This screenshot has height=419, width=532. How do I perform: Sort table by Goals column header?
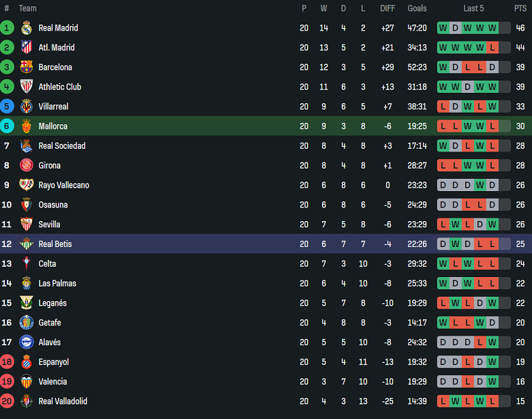point(417,8)
